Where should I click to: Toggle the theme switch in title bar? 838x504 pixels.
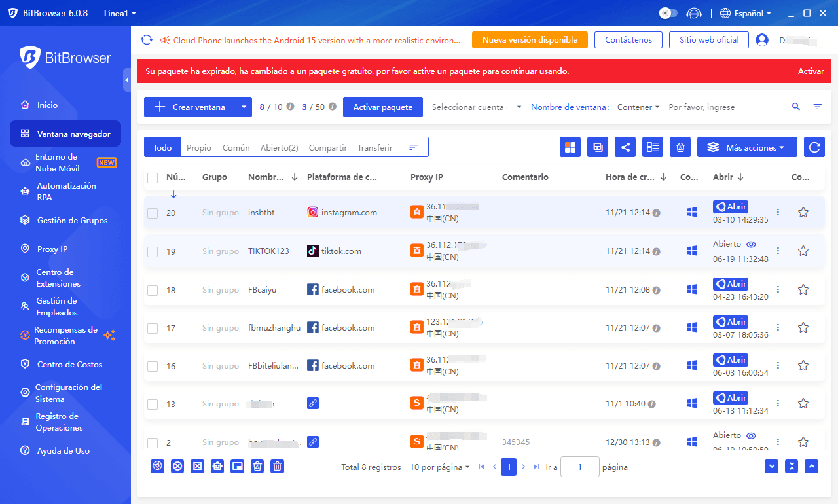click(x=668, y=13)
